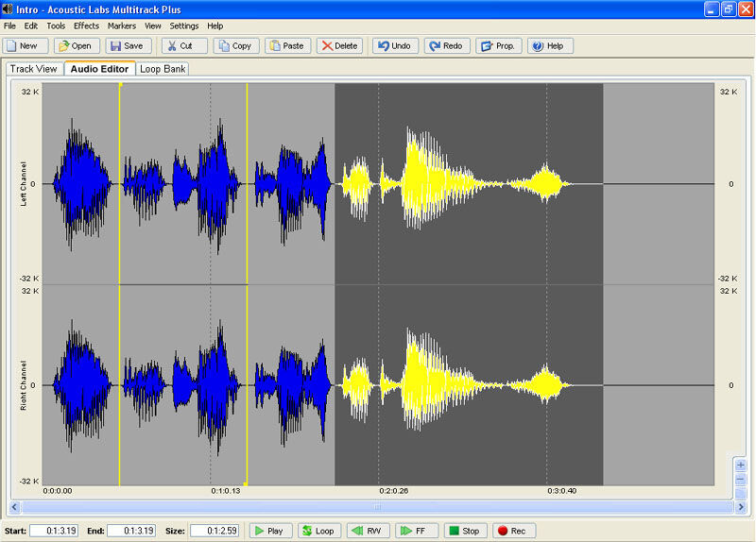Save the project with Save button
Image resolution: width=756 pixels, height=542 pixels.
pos(129,45)
